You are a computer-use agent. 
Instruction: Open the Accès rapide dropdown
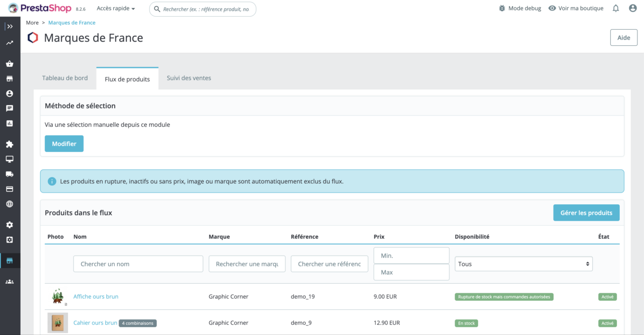pyautogui.click(x=116, y=9)
